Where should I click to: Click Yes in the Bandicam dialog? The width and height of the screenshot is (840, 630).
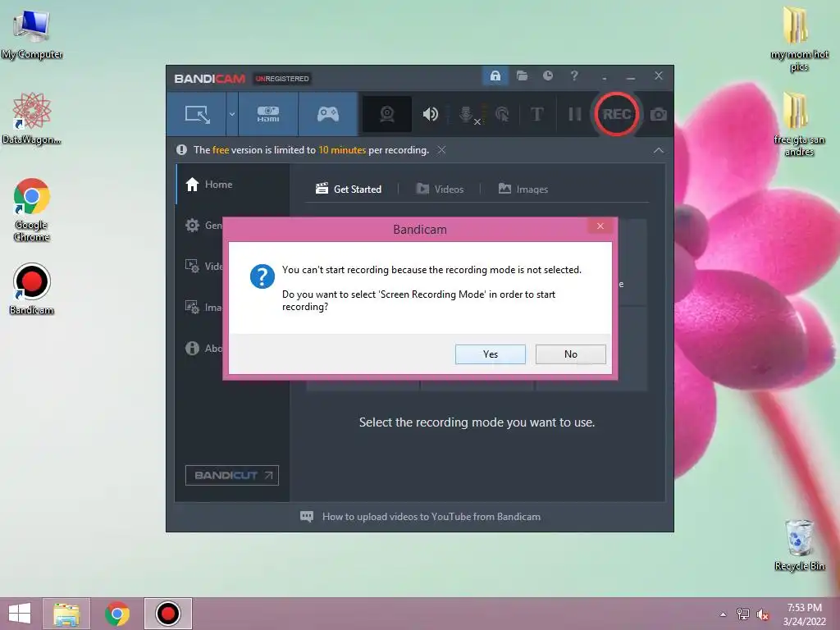pos(491,354)
